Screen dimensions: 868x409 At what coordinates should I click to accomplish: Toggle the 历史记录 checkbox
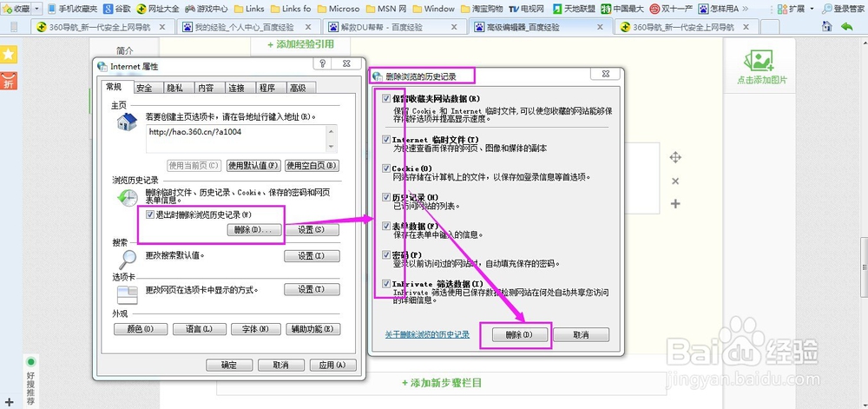386,197
